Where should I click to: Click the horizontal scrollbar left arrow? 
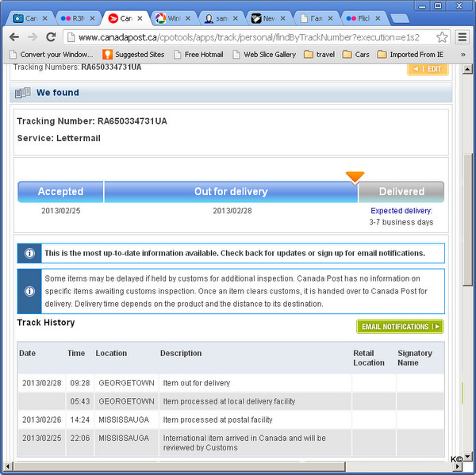[x=8, y=466]
